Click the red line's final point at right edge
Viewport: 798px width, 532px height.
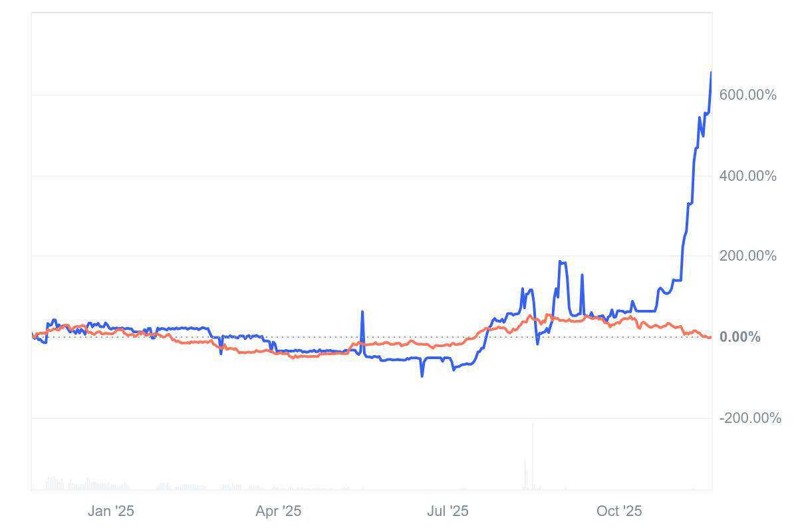click(710, 337)
